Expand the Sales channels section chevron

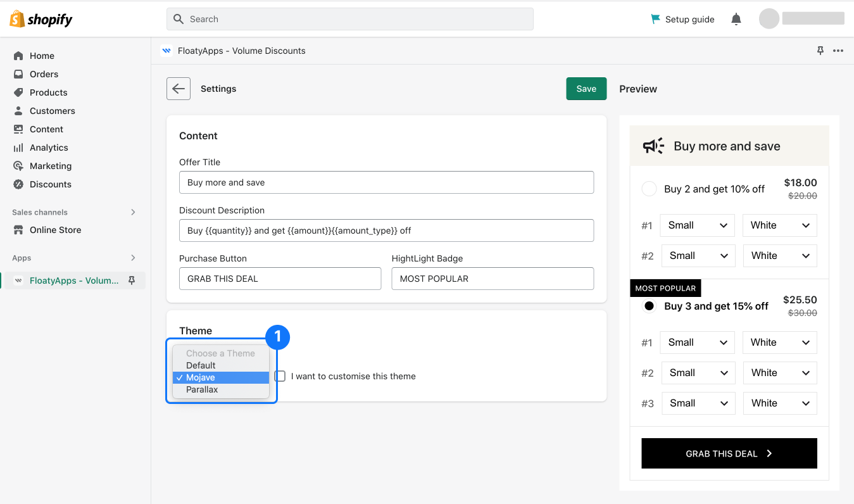pos(133,212)
